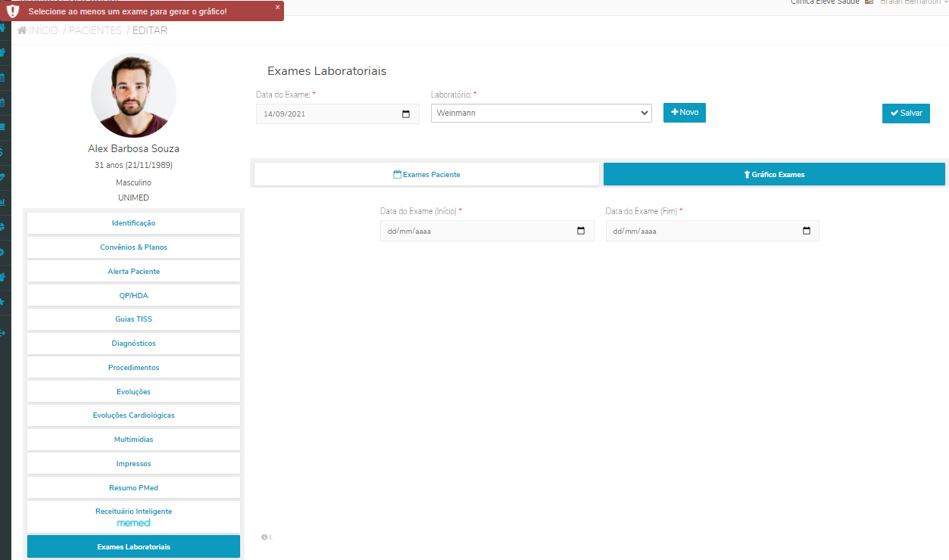Image resolution: width=949 pixels, height=560 pixels.
Task: Click the Data do Exame (Início) date field
Action: 487,231
